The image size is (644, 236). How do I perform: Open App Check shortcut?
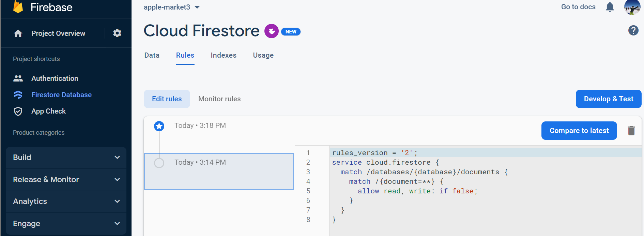coord(49,111)
